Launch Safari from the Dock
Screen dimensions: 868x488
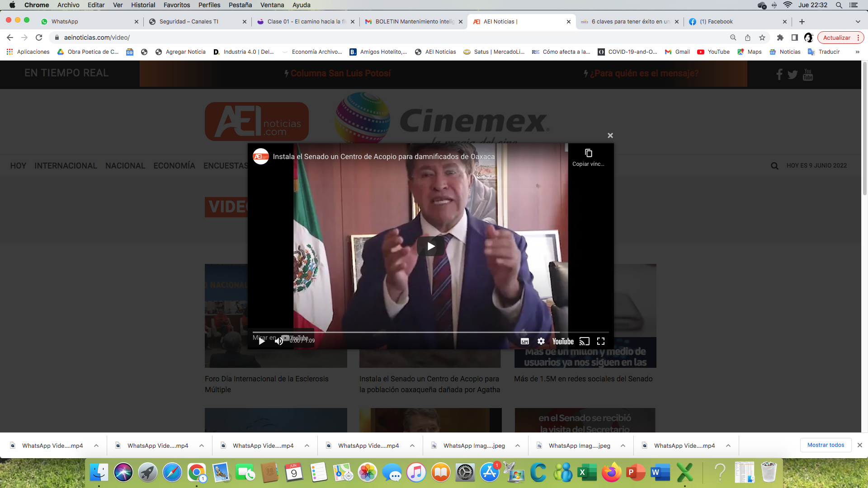(x=172, y=473)
